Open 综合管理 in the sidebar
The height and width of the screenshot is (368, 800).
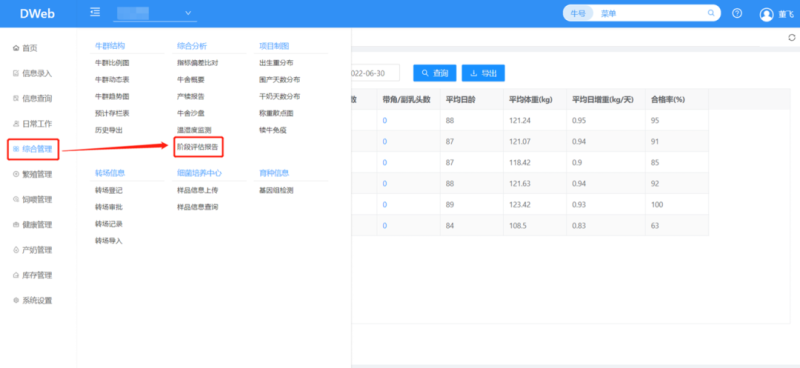click(x=33, y=149)
